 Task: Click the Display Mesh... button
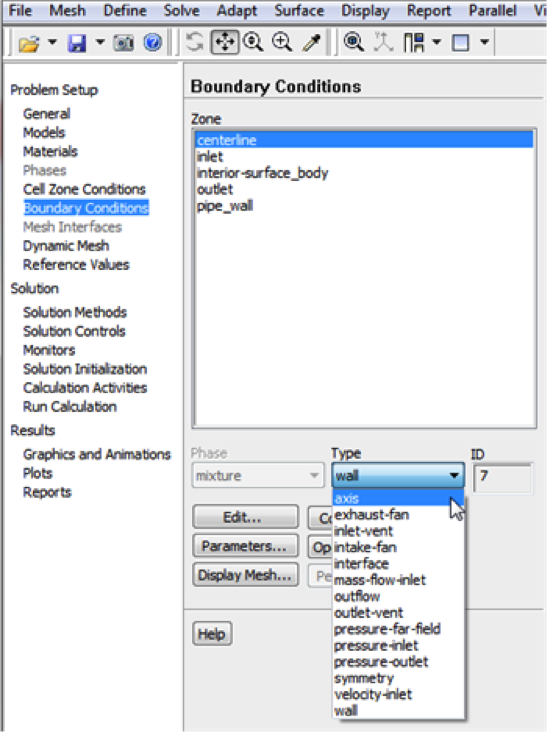point(245,575)
